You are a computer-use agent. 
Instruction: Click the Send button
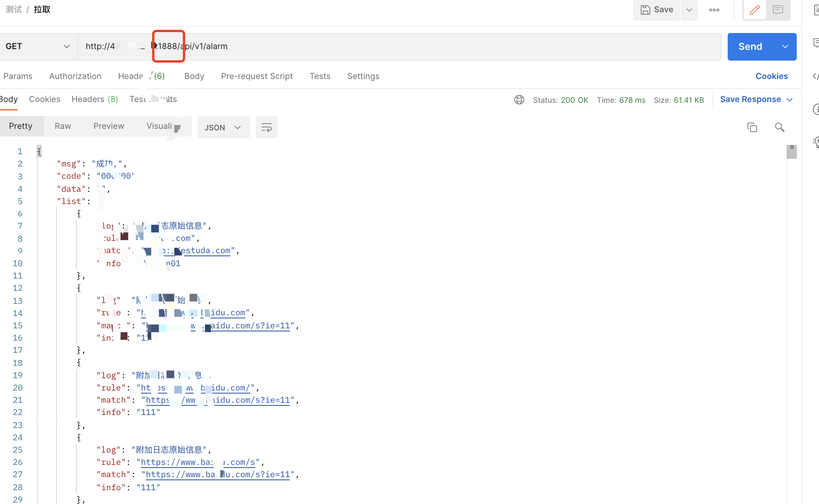pos(750,46)
